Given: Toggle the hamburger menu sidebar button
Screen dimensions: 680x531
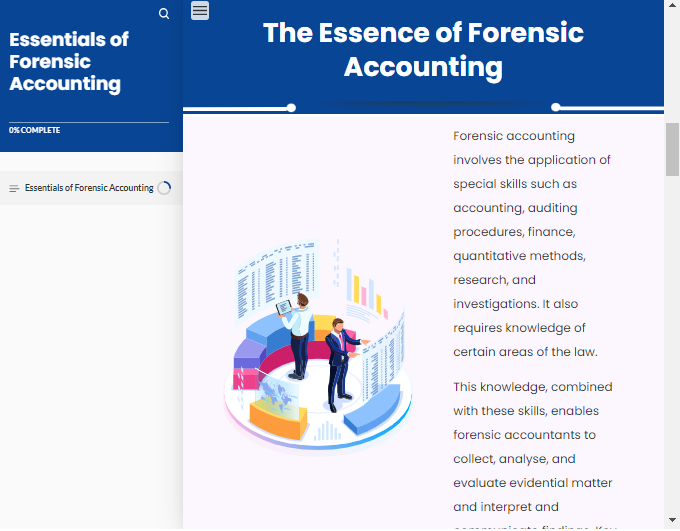Looking at the screenshot, I should click(200, 11).
